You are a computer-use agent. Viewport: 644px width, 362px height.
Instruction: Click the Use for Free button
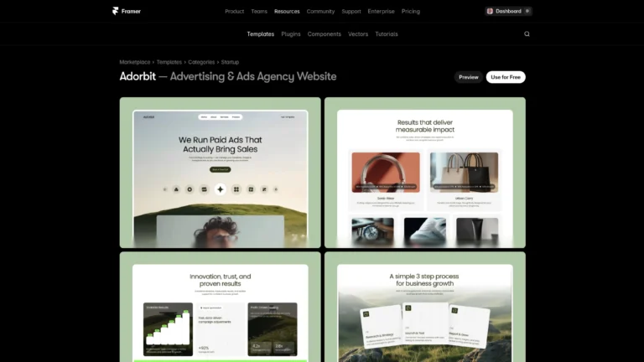pyautogui.click(x=506, y=77)
